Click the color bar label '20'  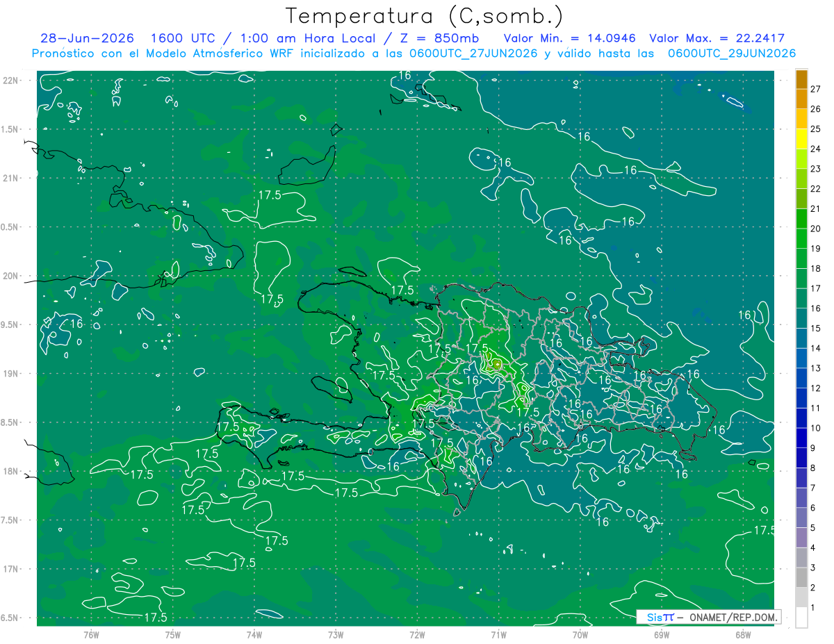pyautogui.click(x=816, y=229)
